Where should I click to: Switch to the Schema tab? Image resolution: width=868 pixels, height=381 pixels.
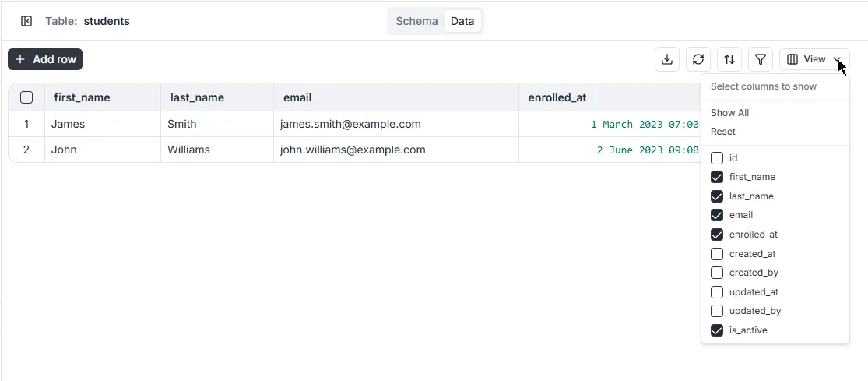pyautogui.click(x=416, y=21)
